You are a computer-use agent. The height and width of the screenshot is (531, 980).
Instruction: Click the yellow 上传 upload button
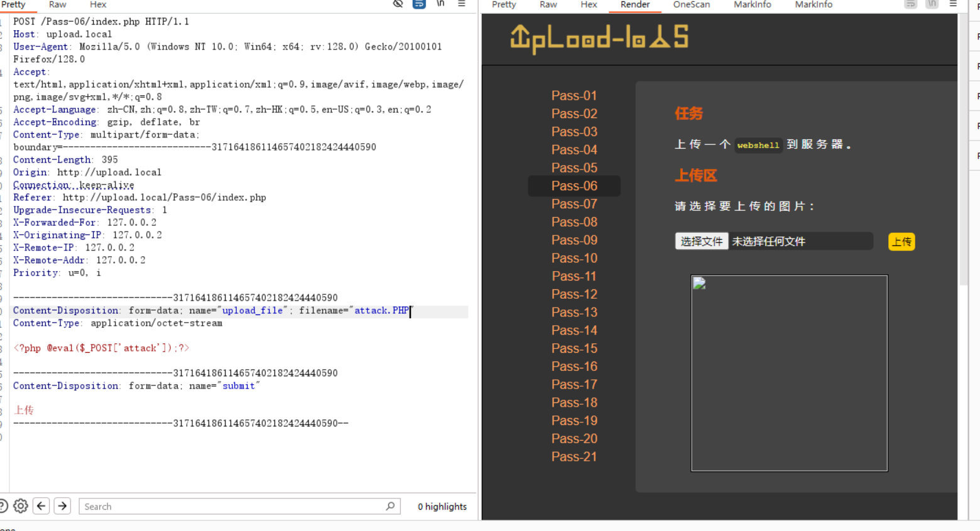coord(901,242)
